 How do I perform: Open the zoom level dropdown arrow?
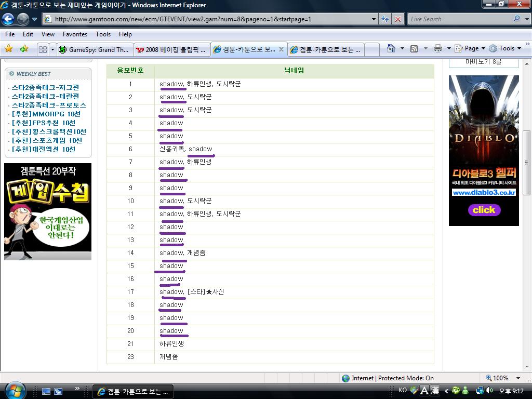[518, 378]
